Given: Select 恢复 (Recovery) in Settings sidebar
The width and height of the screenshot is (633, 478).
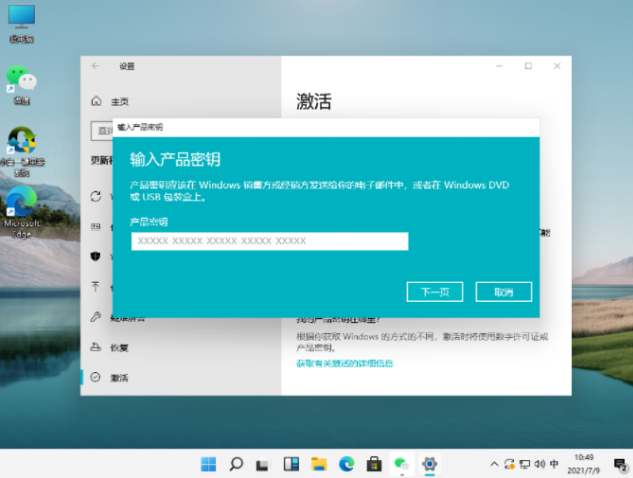Looking at the screenshot, I should (119, 348).
